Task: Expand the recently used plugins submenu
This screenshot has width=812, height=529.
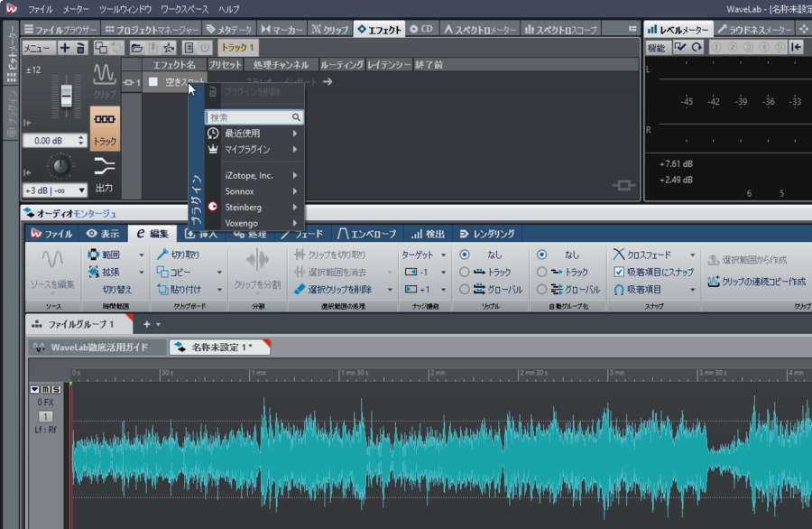Action: (x=254, y=134)
